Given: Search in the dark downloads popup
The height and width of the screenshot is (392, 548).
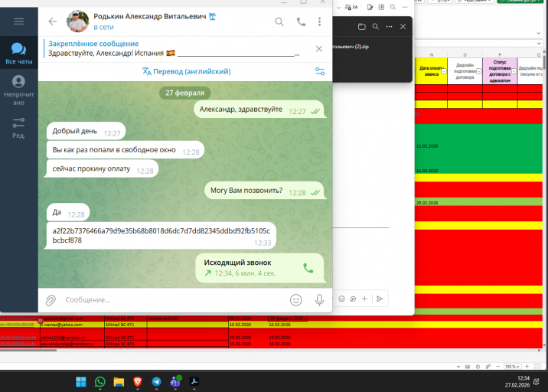Looking at the screenshot, I should tap(375, 27).
